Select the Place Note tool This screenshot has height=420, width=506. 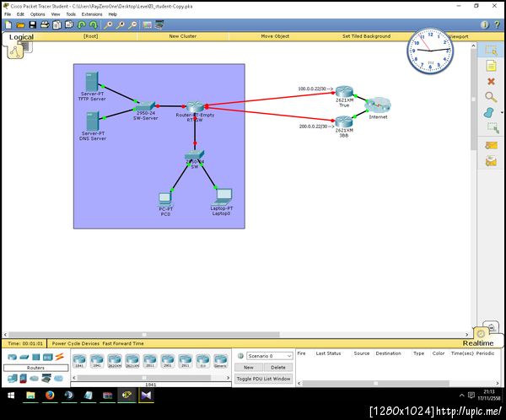(x=491, y=66)
